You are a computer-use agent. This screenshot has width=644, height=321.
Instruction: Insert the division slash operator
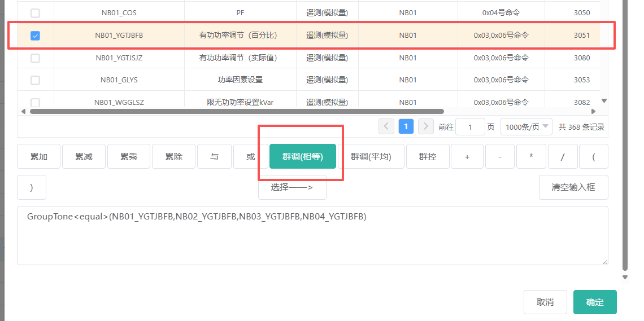point(562,157)
